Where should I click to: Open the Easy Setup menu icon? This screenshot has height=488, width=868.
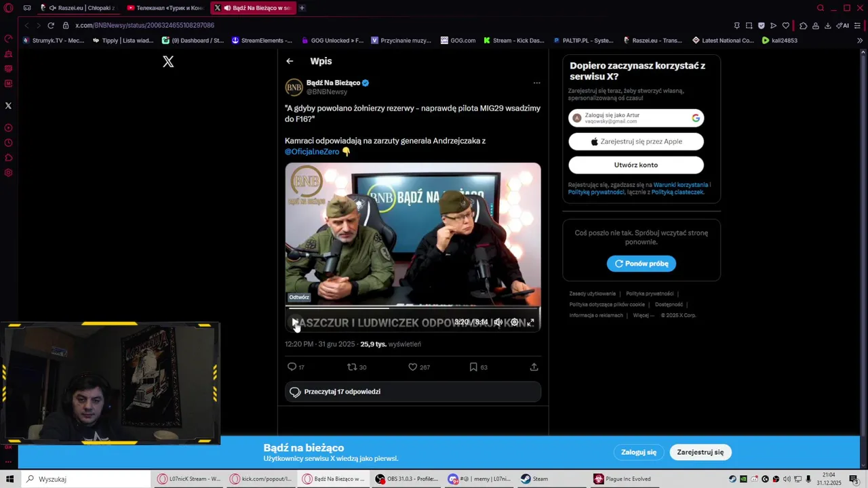[857, 26]
